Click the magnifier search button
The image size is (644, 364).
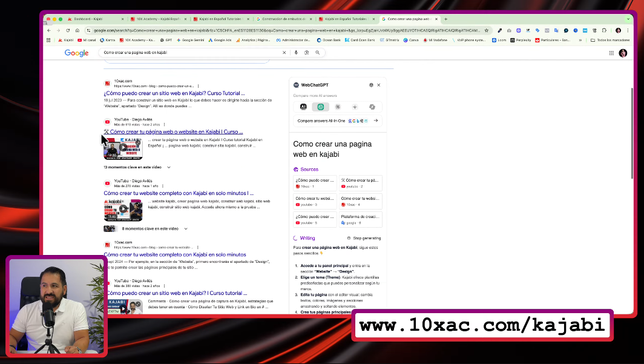318,53
